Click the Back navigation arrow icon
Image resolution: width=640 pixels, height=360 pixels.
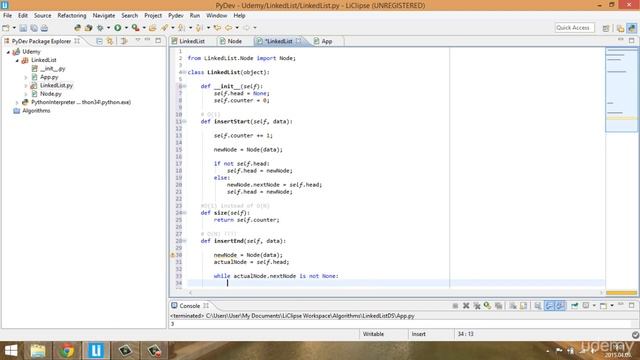(229, 28)
